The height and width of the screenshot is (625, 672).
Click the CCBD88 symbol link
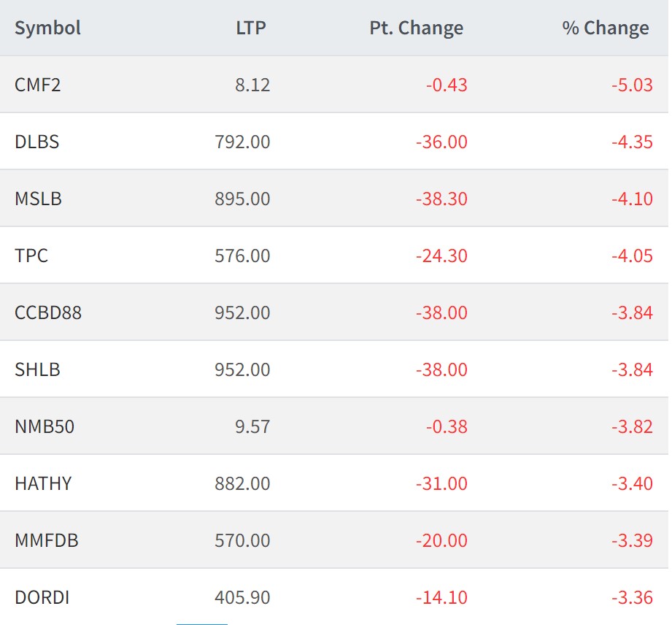pos(48,312)
